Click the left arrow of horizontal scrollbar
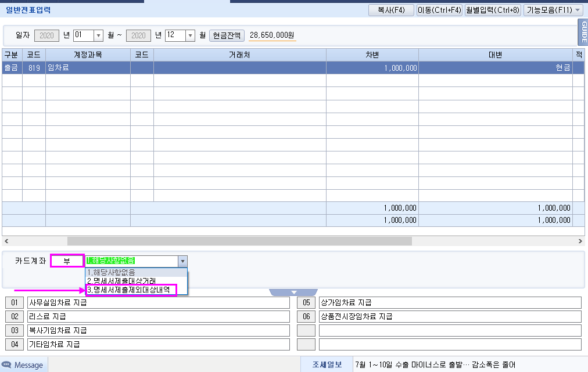This screenshot has height=372, width=588. (x=6, y=241)
